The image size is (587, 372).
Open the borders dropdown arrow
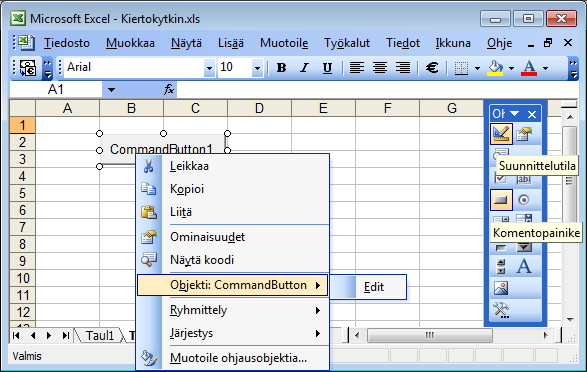coord(477,68)
